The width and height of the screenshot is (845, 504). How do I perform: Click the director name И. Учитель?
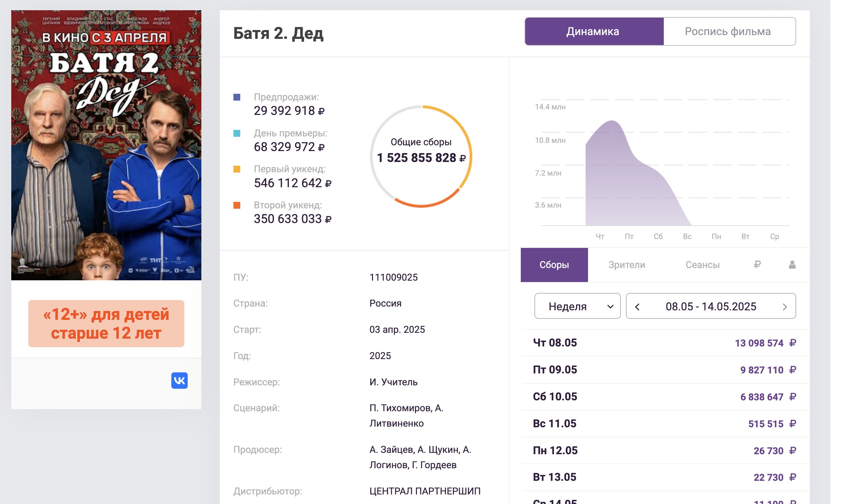(393, 382)
